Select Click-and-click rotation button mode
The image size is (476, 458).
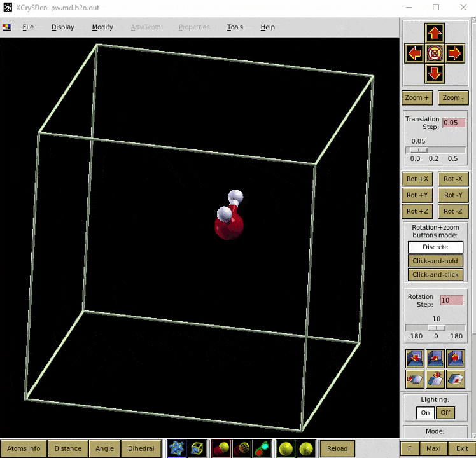435,275
